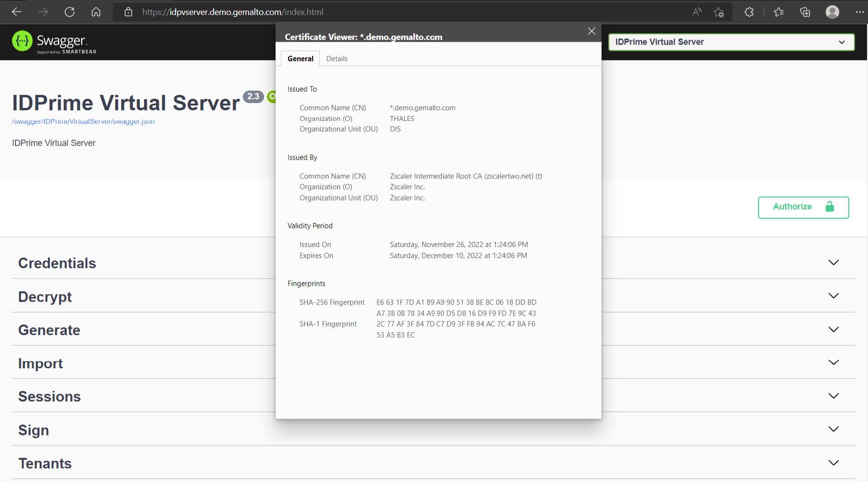Open the swagger.json link
Viewport: 868px width, 482px height.
pos(84,121)
